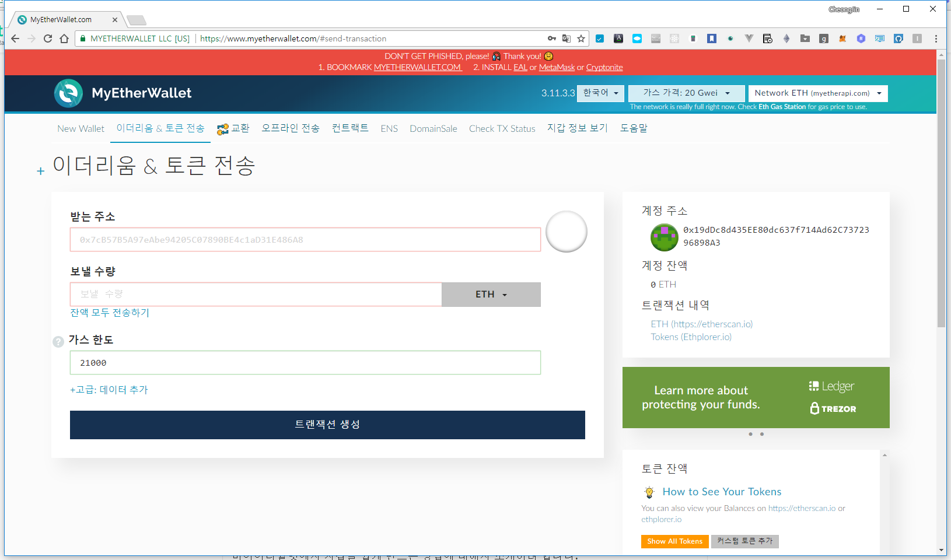Click the gas limit help question icon
Image resolution: width=951 pixels, height=560 pixels.
pos(58,342)
